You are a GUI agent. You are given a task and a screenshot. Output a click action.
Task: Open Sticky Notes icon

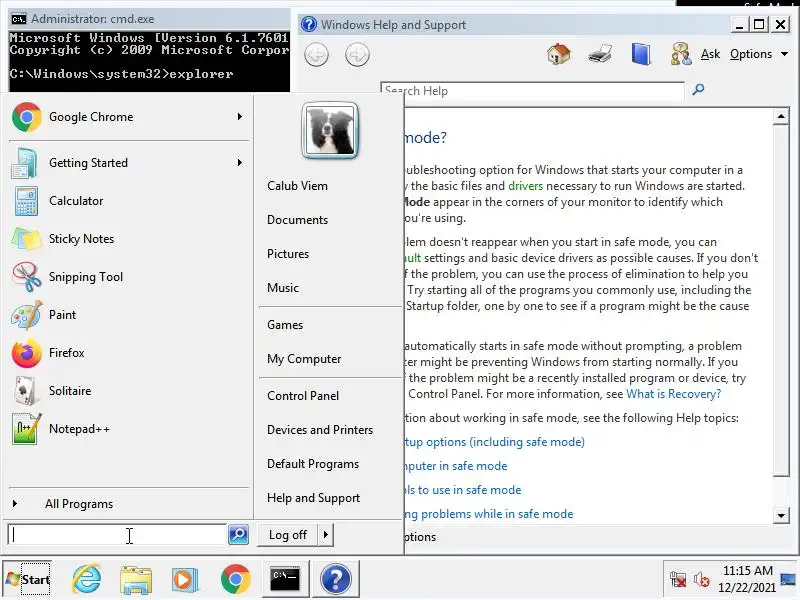click(x=26, y=239)
